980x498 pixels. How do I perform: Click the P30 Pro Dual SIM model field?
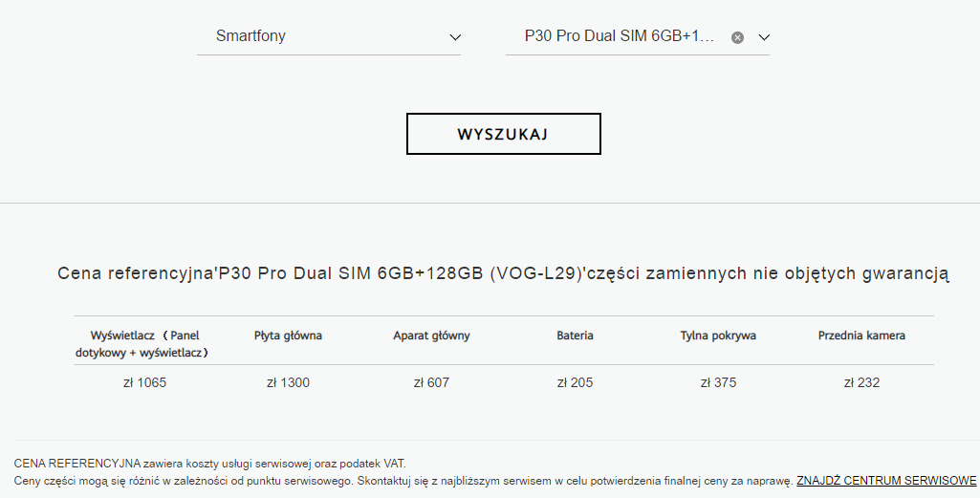(619, 36)
